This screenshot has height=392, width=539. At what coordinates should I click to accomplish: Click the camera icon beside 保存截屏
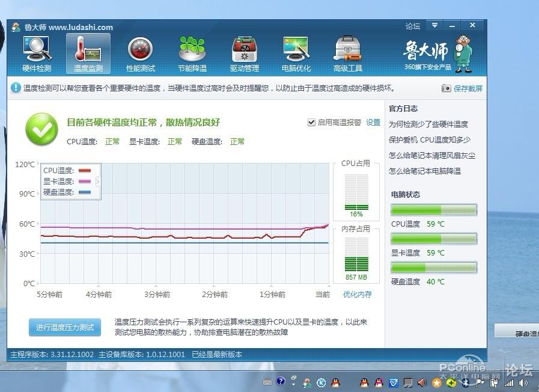coord(446,88)
